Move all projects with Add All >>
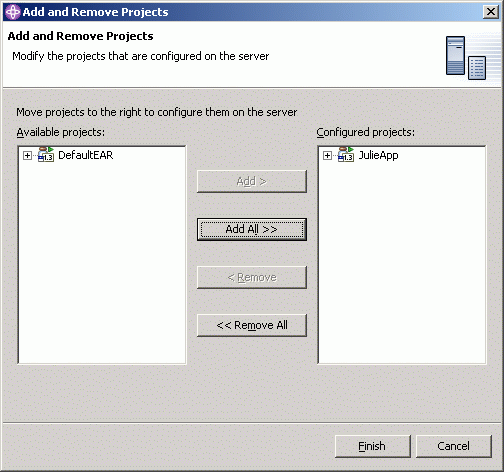The height and width of the screenshot is (472, 504). pos(252,229)
